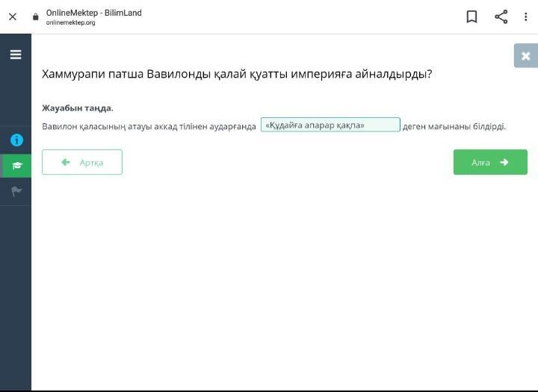Select the graduation cap lesson icon

16,166
